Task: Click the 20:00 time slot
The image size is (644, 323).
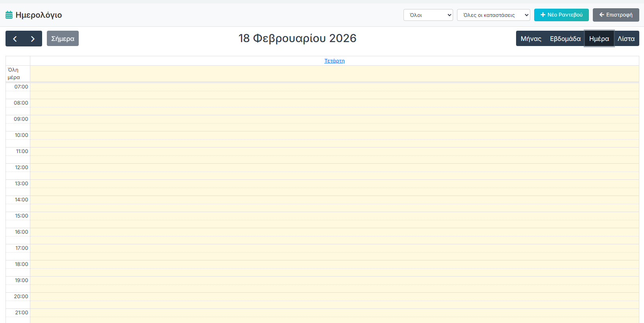Action: (x=334, y=297)
